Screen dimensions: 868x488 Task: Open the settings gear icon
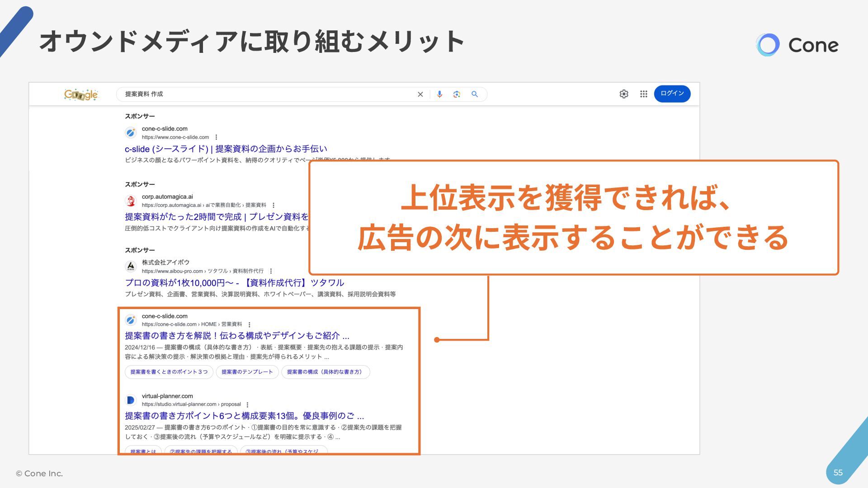tap(624, 94)
